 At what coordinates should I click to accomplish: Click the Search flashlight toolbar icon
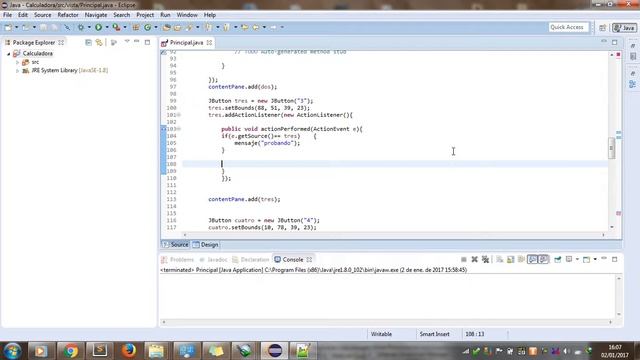coord(189,27)
